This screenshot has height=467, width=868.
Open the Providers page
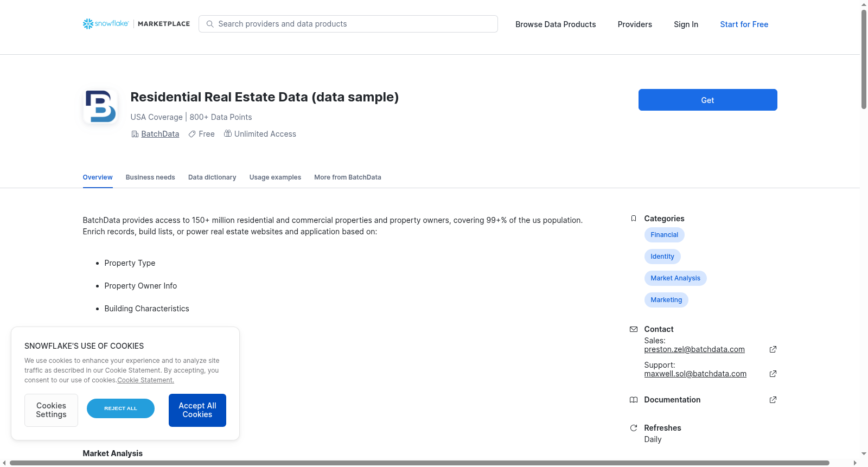pyautogui.click(x=635, y=24)
